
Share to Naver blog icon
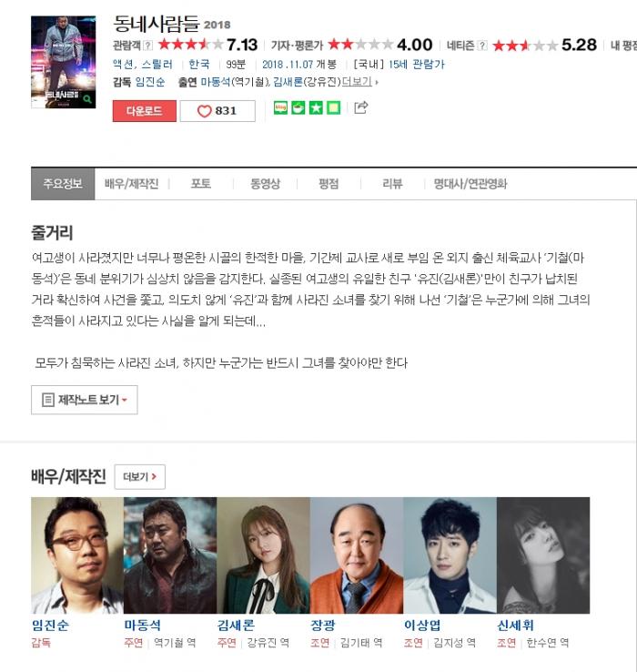pyautogui.click(x=280, y=107)
